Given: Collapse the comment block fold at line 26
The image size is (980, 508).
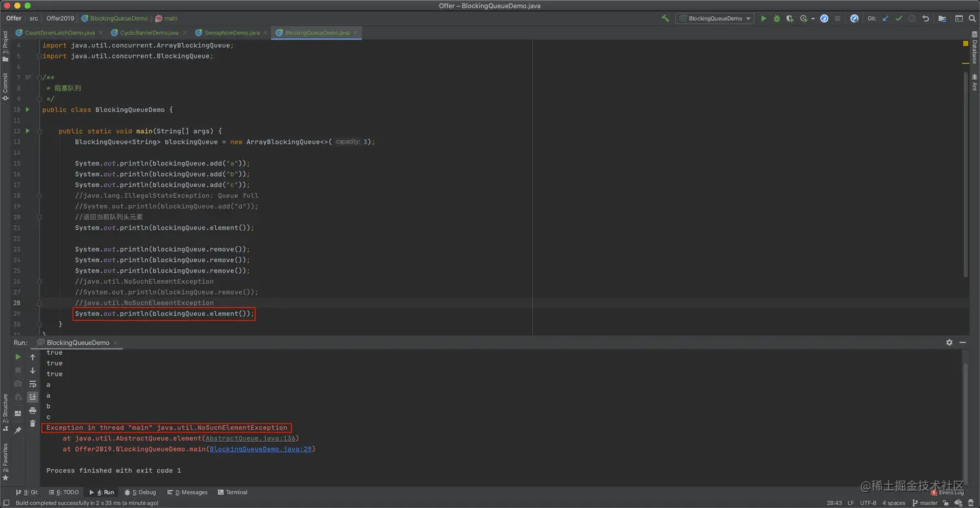Looking at the screenshot, I should [x=40, y=282].
